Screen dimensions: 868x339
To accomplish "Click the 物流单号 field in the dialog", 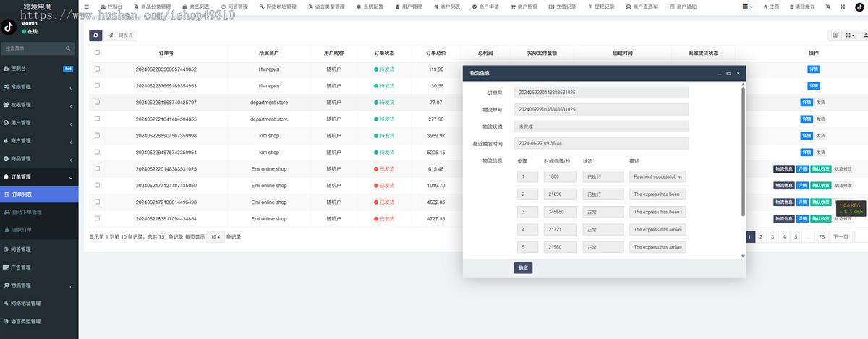I will (x=601, y=109).
